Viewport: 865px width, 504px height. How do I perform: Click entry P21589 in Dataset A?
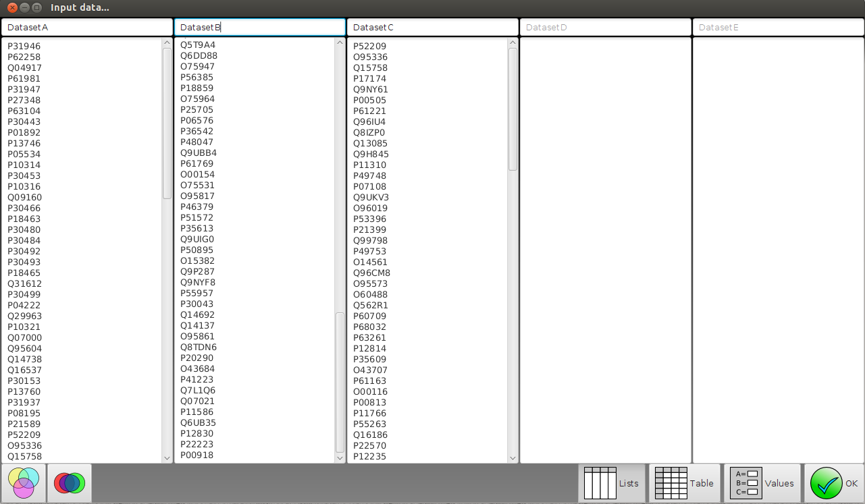click(x=24, y=424)
